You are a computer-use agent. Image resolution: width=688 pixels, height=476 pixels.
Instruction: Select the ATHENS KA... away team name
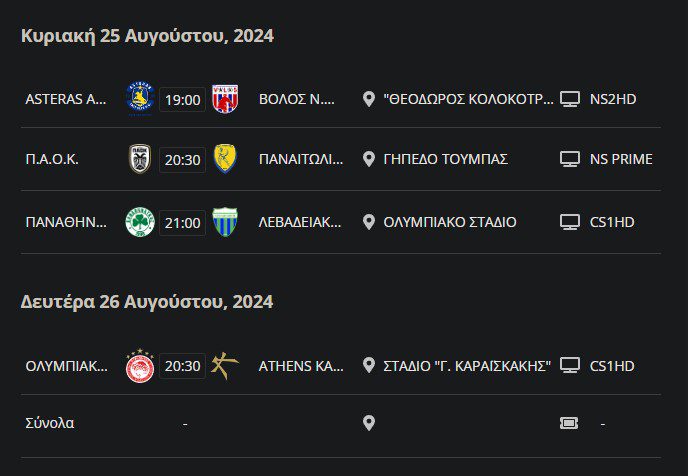point(301,366)
